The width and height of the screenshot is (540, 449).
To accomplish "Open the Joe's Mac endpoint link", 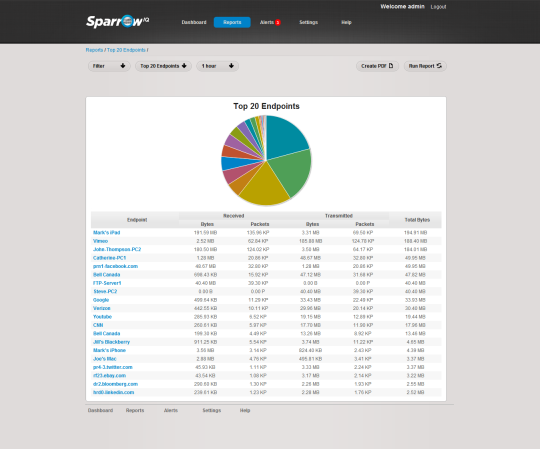I will point(105,359).
